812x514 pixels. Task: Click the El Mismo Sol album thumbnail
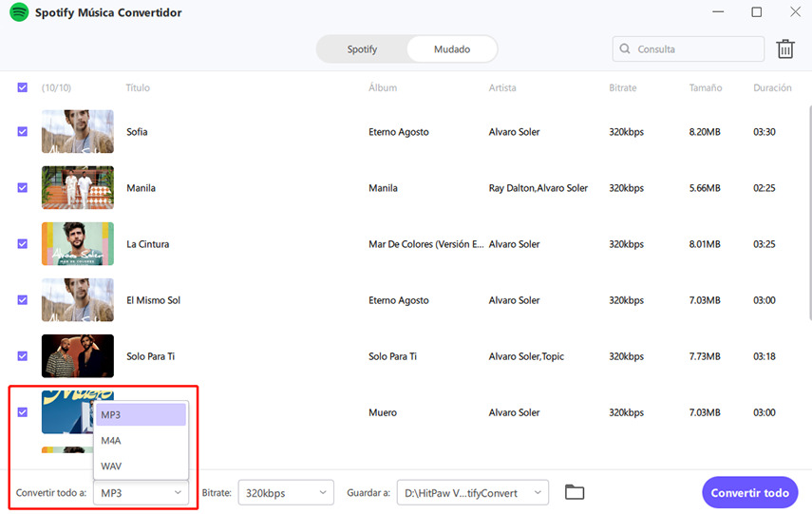point(78,300)
